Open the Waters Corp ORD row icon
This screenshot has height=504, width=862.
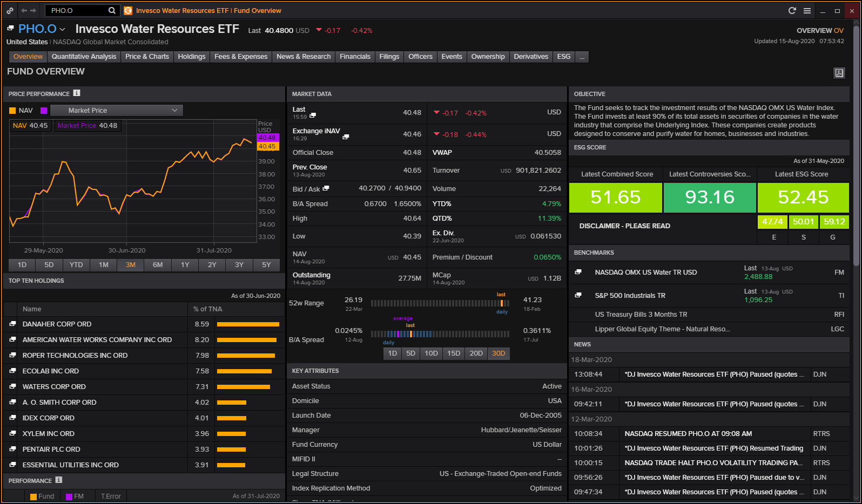coord(12,386)
